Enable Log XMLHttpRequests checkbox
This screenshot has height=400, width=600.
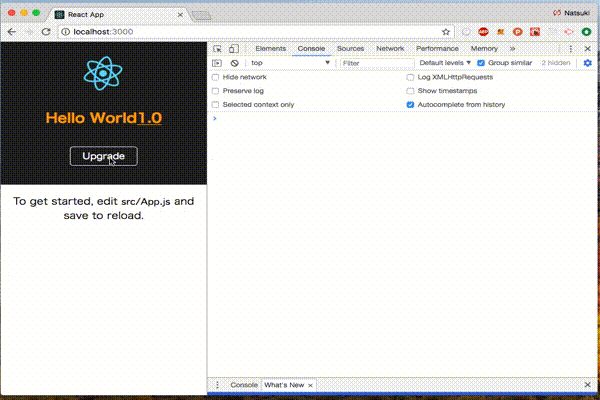click(410, 77)
